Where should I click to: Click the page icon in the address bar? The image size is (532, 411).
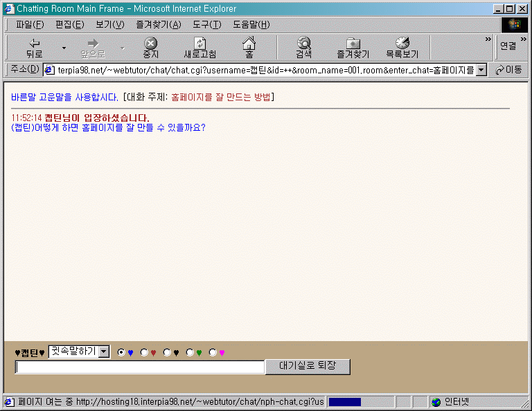tap(50, 70)
